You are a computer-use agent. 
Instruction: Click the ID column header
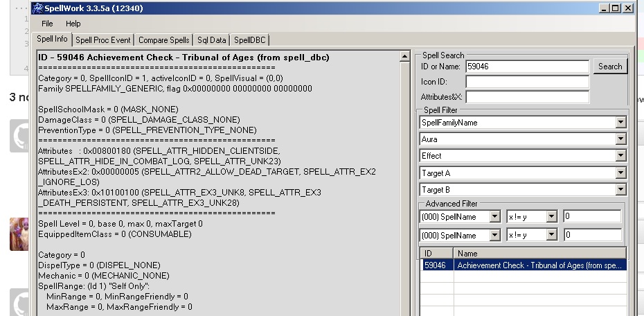(437, 254)
